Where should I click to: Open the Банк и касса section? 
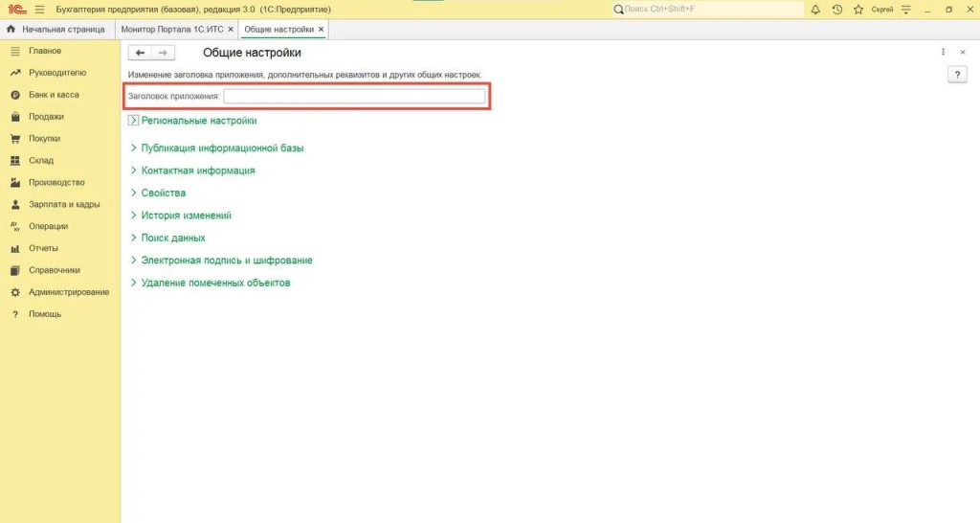[54, 95]
